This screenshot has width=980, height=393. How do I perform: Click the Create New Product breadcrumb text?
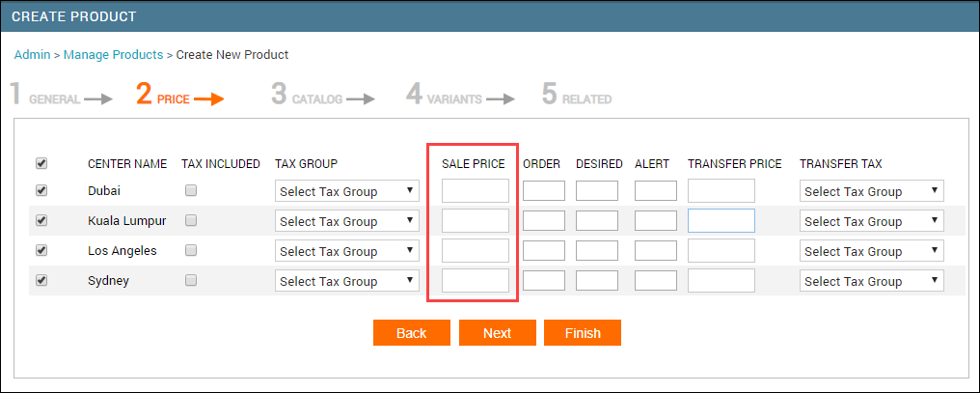tap(232, 55)
